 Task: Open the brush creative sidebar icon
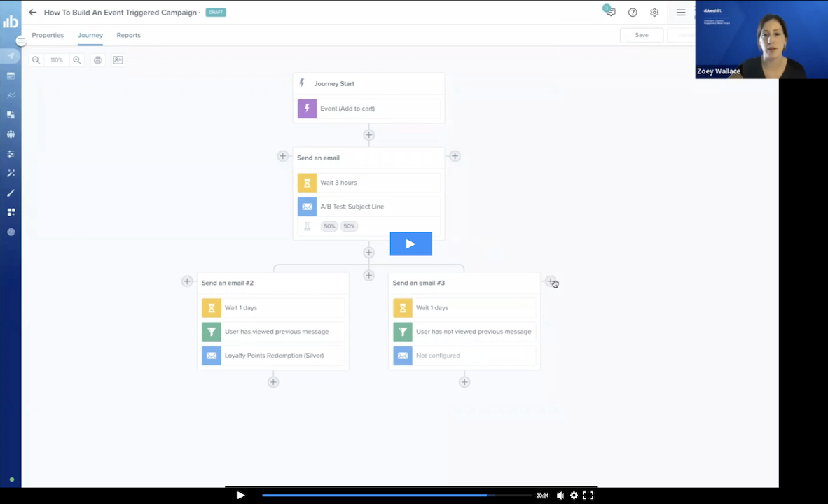click(11, 192)
